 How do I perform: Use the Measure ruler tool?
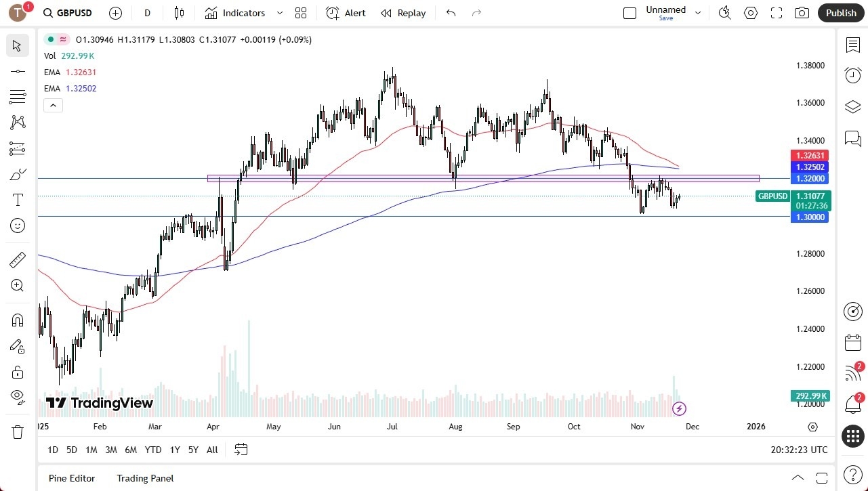tap(18, 259)
